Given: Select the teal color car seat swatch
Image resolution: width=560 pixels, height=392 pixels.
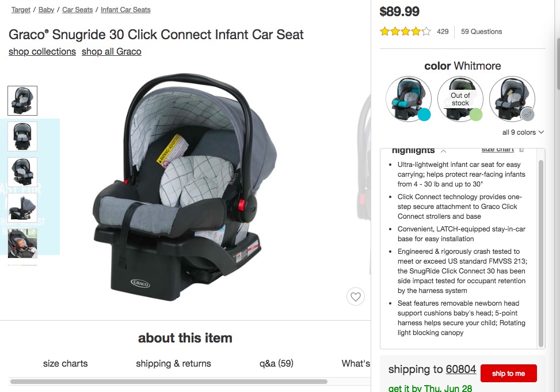Looking at the screenshot, I should pos(409,99).
